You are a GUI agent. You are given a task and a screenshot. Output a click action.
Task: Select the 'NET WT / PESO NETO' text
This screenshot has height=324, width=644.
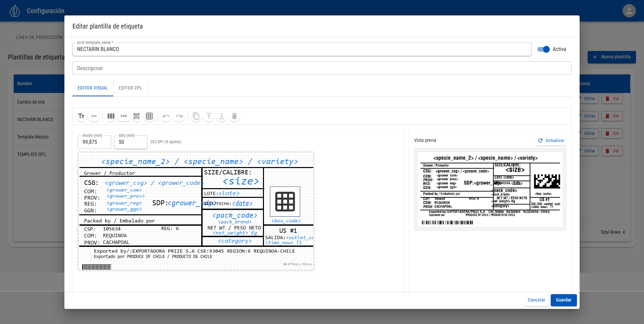234,228
